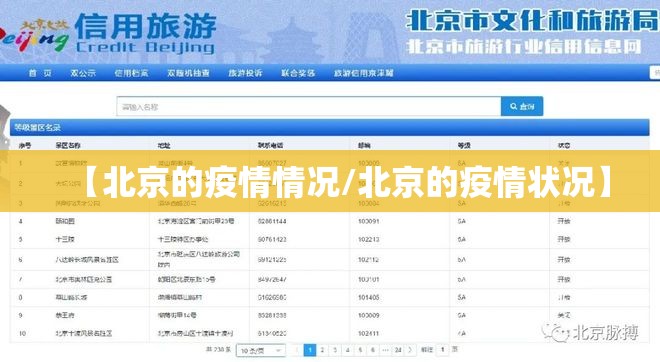
Task: Click postal code 102112 in 八达岭 row
Action: point(369,260)
